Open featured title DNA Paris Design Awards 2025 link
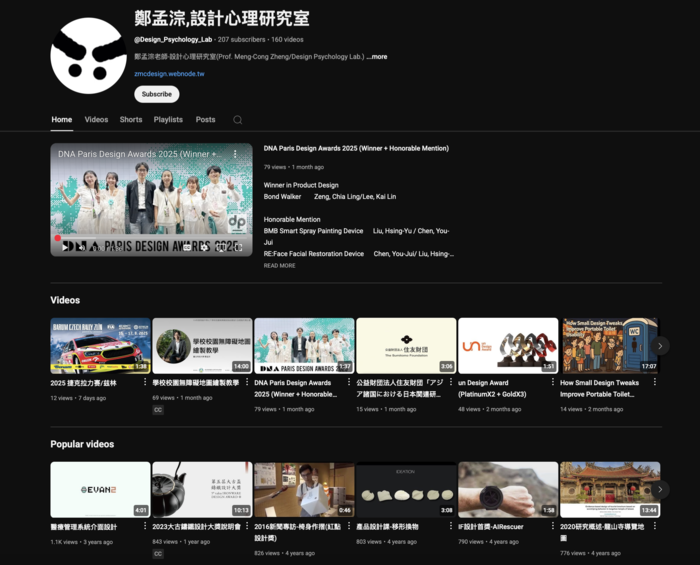Viewport: 700px width, 565px height. (356, 148)
